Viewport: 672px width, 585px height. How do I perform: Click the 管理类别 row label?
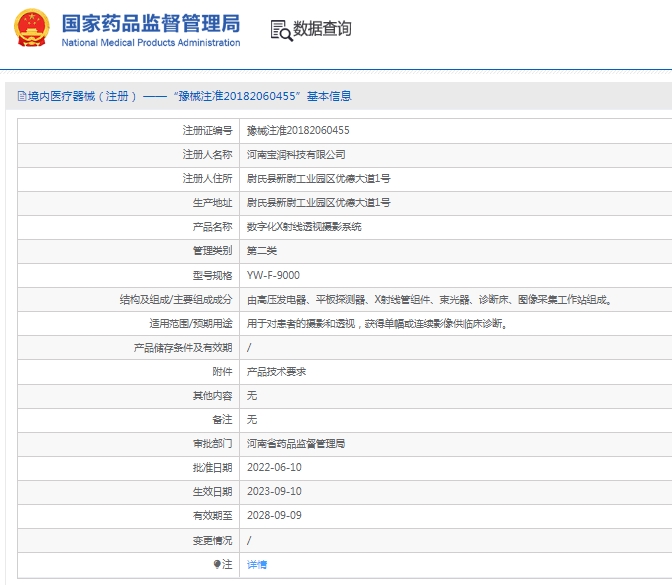213,251
